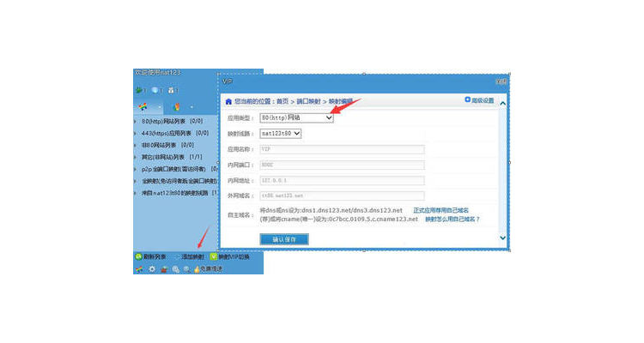Click the chat bubbles icon in the bottom toolbar
The image size is (644, 343).
(x=176, y=269)
